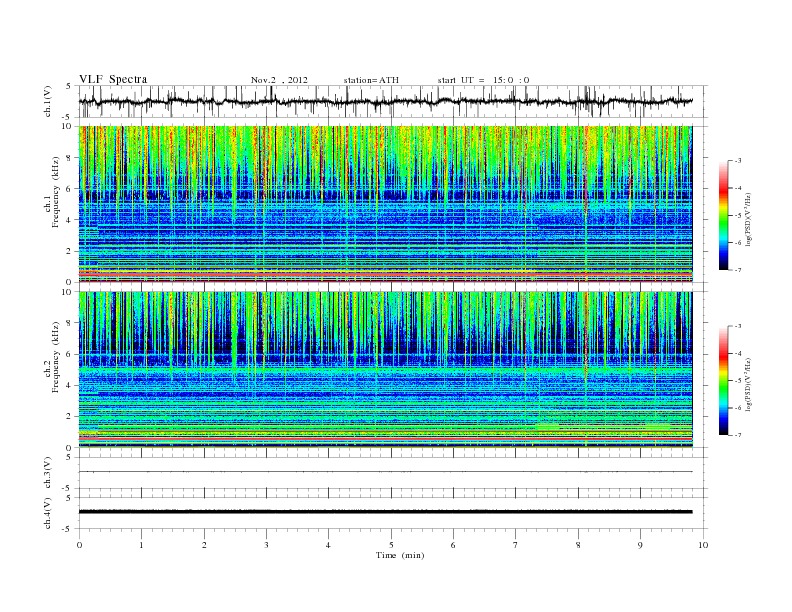Click the "2" kHz tick of ch.2 spectrogram
This screenshot has height=612, width=792.
(x=70, y=417)
